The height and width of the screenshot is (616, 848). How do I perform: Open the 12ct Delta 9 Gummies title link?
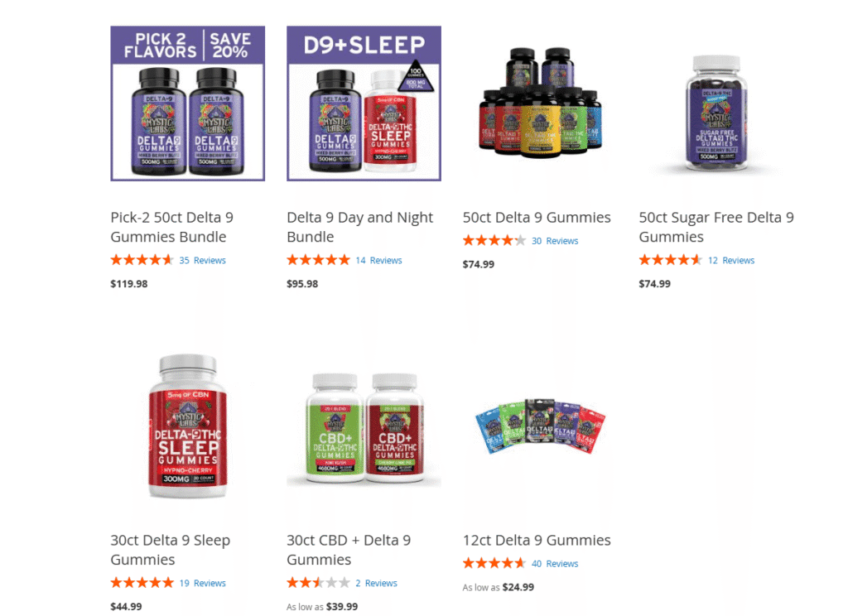(x=537, y=541)
